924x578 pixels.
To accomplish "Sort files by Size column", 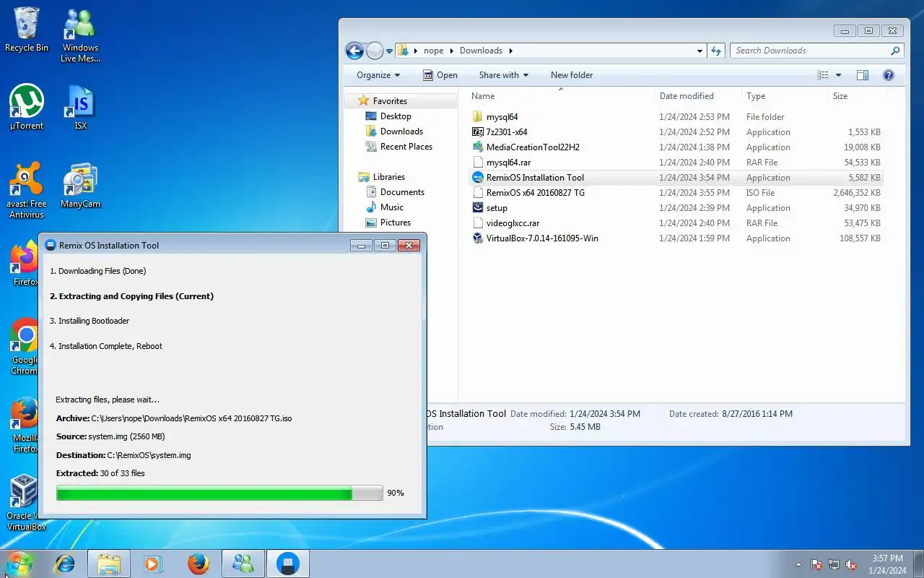I will 856,96.
